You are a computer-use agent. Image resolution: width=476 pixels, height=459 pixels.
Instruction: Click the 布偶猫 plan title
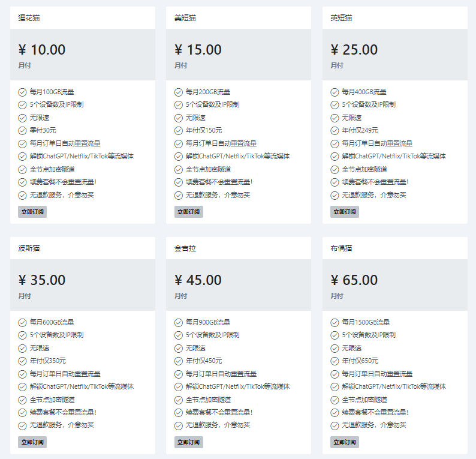(341, 248)
